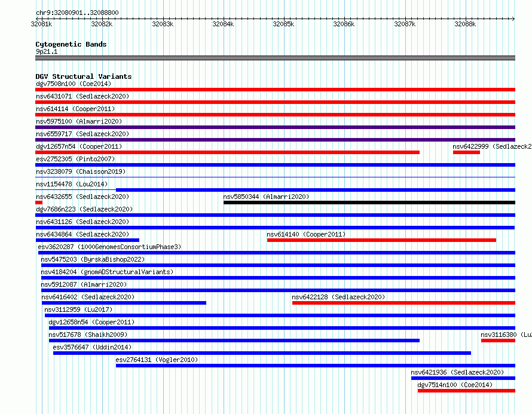Open the nsv6421936 (Sedlazeck2020) label
532x414 pixels.
click(457, 372)
